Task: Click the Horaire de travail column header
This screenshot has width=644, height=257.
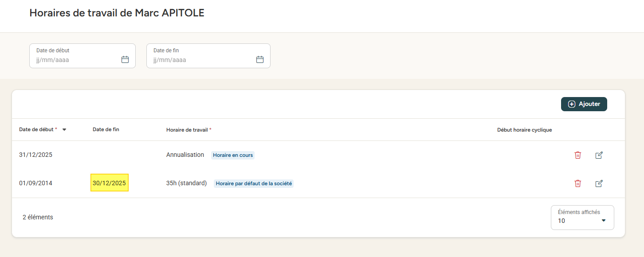Action: click(x=187, y=130)
